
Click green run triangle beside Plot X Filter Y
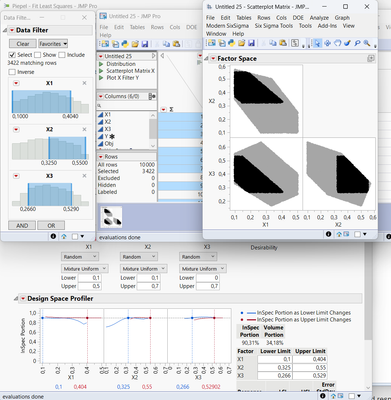(101, 78)
